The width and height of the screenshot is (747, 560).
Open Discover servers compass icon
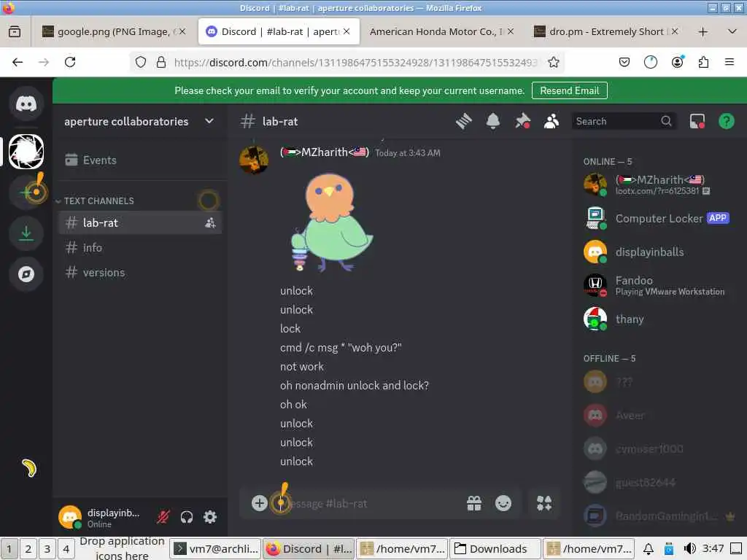pos(26,274)
